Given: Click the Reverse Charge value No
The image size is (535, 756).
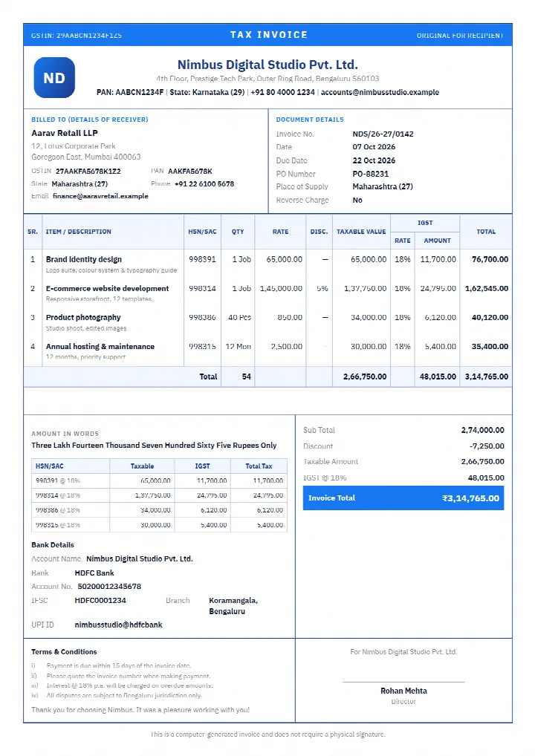Looking at the screenshot, I should click(357, 200).
